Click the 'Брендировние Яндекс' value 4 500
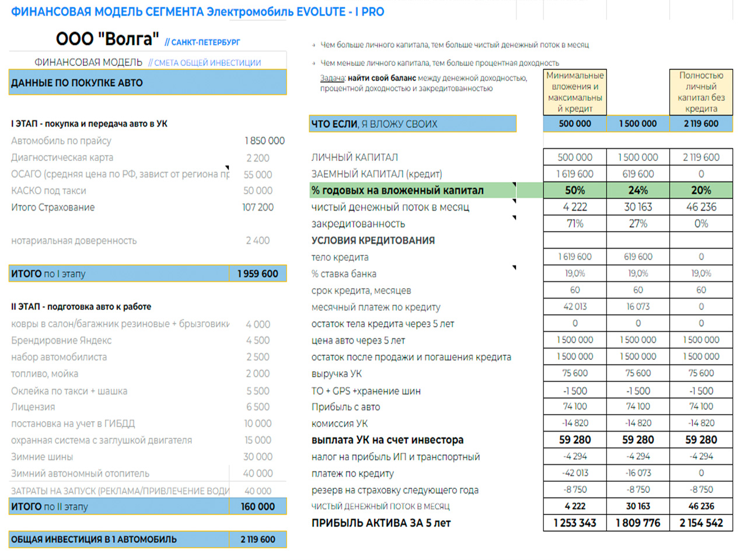The height and width of the screenshot is (560, 747). [258, 341]
